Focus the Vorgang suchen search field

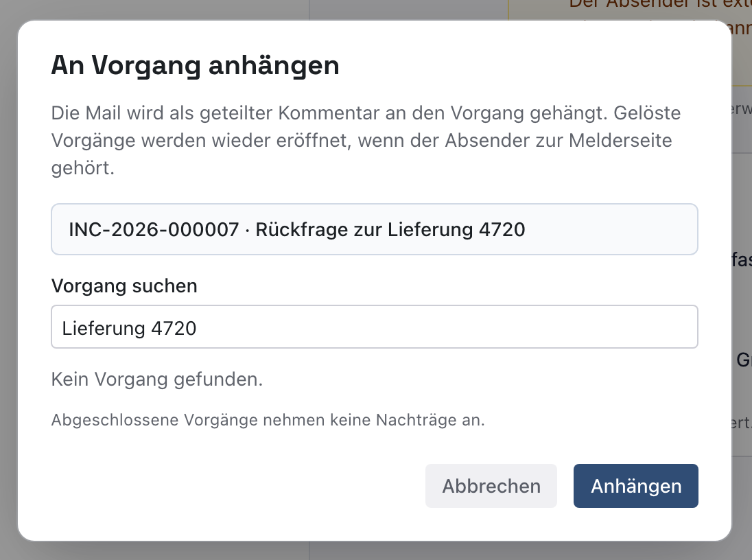coord(375,327)
